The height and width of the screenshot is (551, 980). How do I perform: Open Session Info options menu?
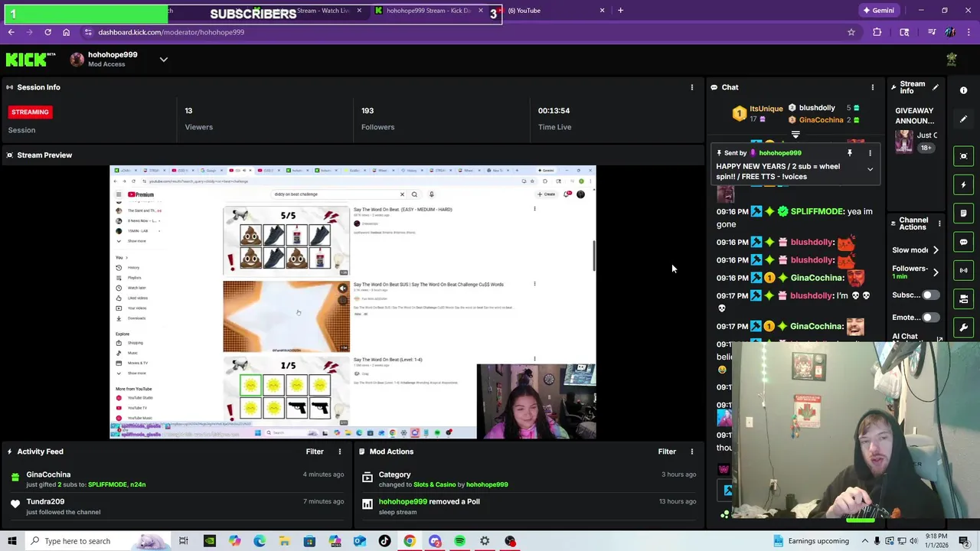pos(692,87)
